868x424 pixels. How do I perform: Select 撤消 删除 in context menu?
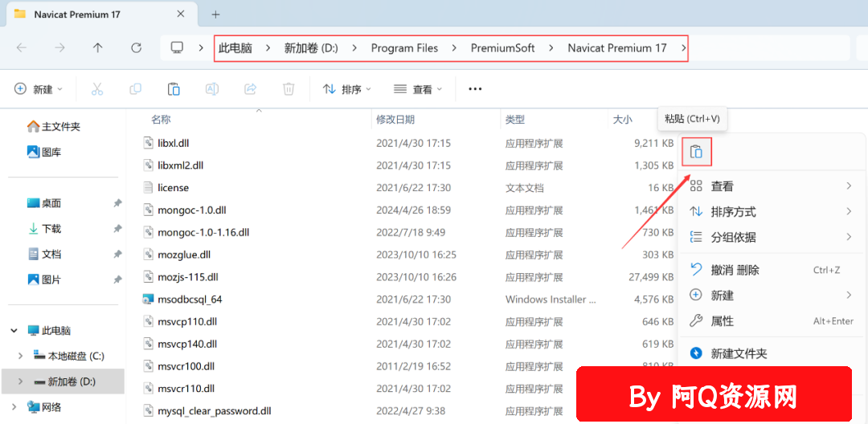pos(772,271)
